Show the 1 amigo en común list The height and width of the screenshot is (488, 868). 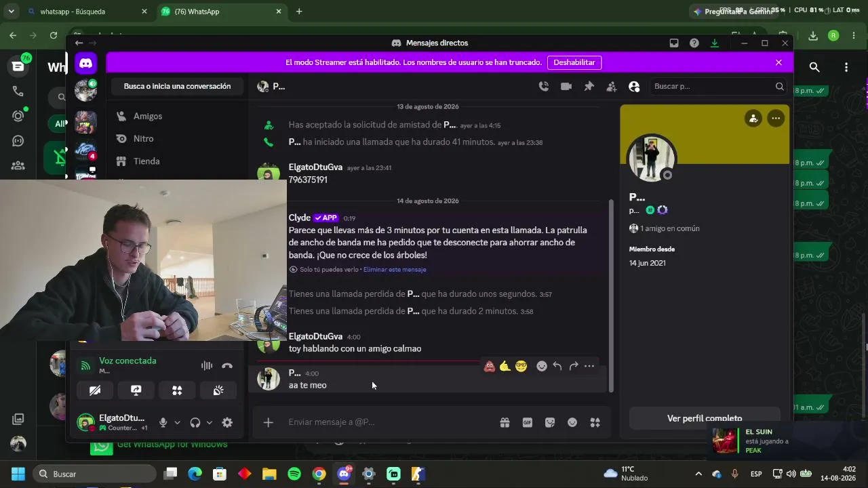click(x=665, y=228)
